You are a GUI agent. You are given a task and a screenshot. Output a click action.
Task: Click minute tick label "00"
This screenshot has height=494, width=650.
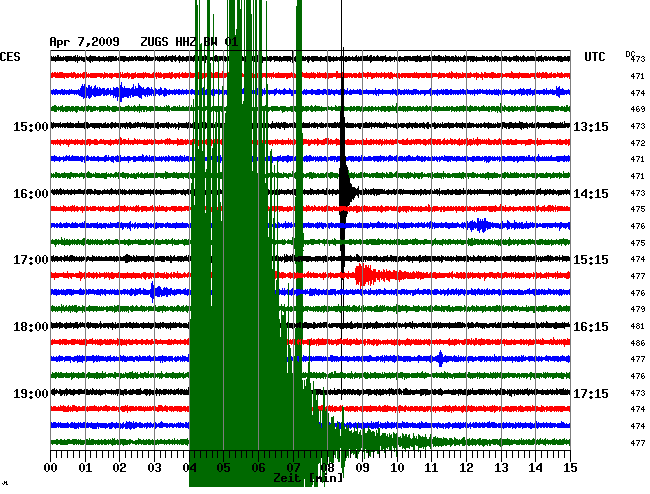50,468
